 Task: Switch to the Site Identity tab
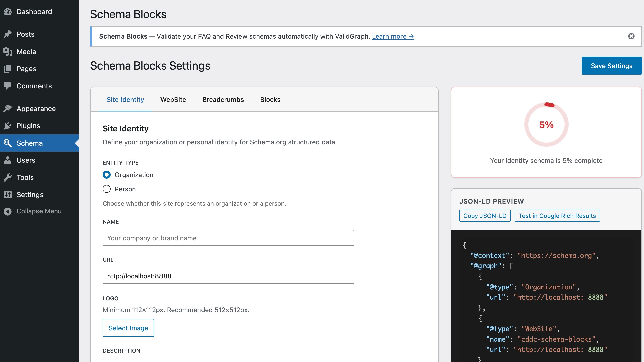pos(125,100)
